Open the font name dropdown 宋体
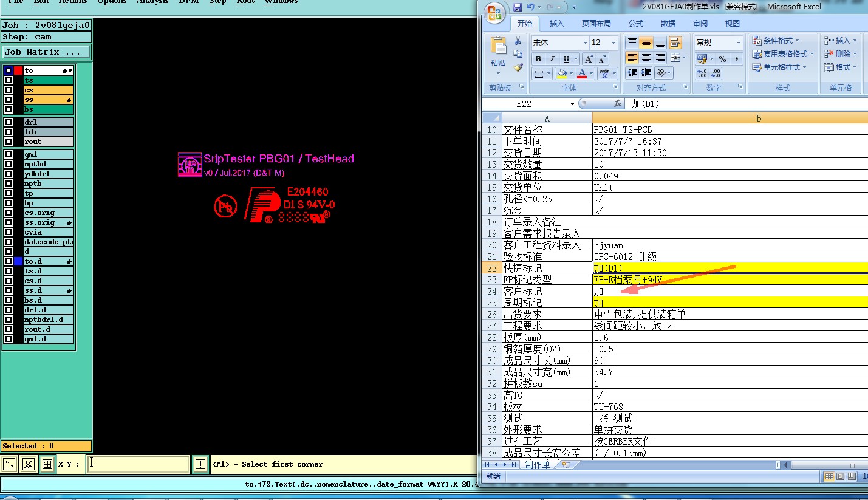This screenshot has width=868, height=500. [585, 43]
